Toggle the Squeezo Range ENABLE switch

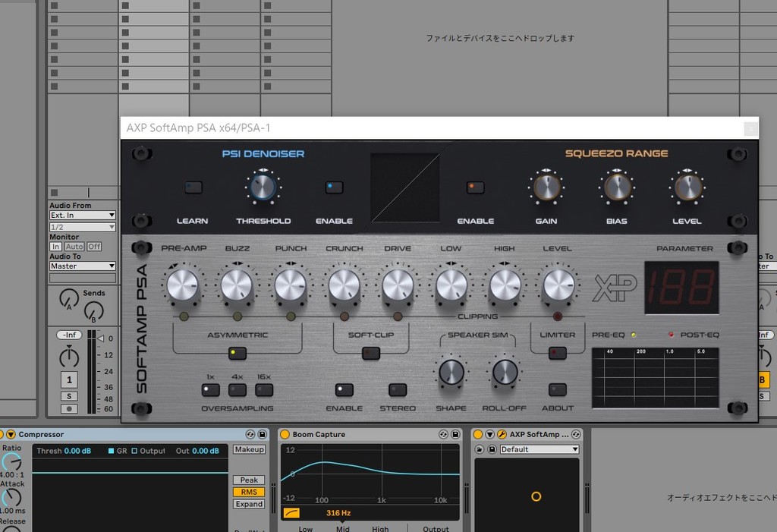(x=476, y=187)
